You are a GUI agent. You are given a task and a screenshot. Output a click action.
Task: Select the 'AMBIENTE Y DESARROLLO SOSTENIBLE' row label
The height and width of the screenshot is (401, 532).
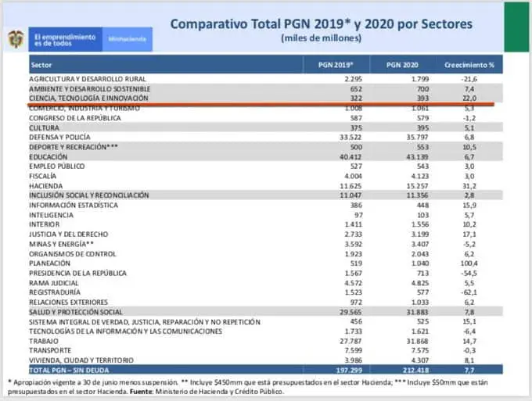point(89,89)
